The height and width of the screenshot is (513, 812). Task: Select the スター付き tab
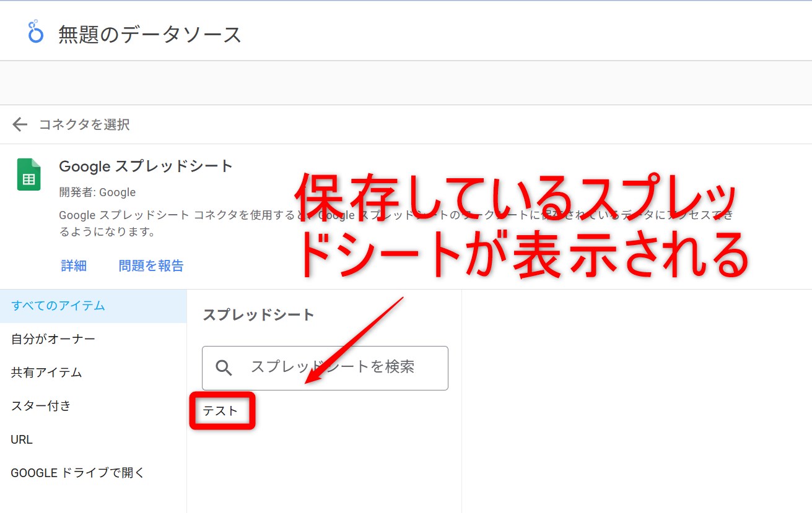click(x=93, y=406)
